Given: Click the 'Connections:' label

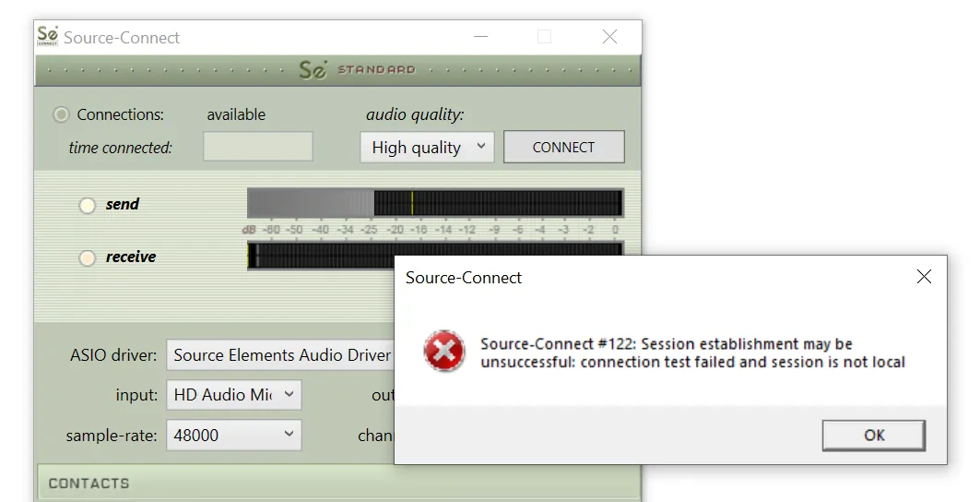Looking at the screenshot, I should coord(121,114).
